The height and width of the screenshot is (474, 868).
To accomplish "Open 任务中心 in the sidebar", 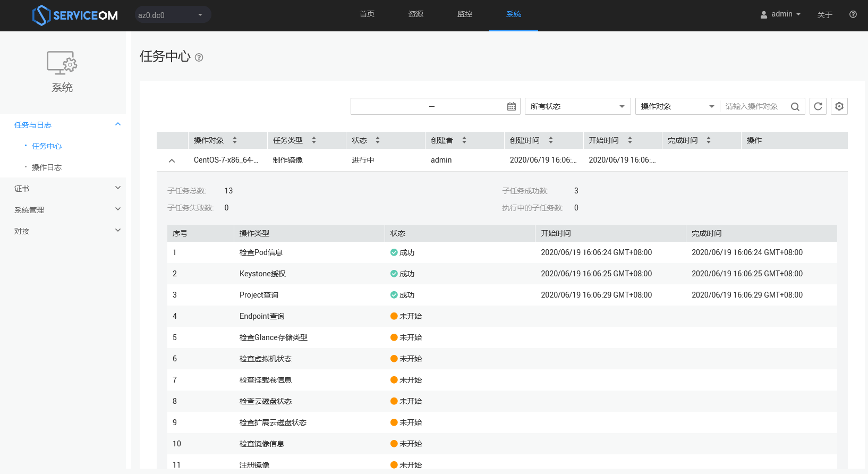I will click(47, 146).
